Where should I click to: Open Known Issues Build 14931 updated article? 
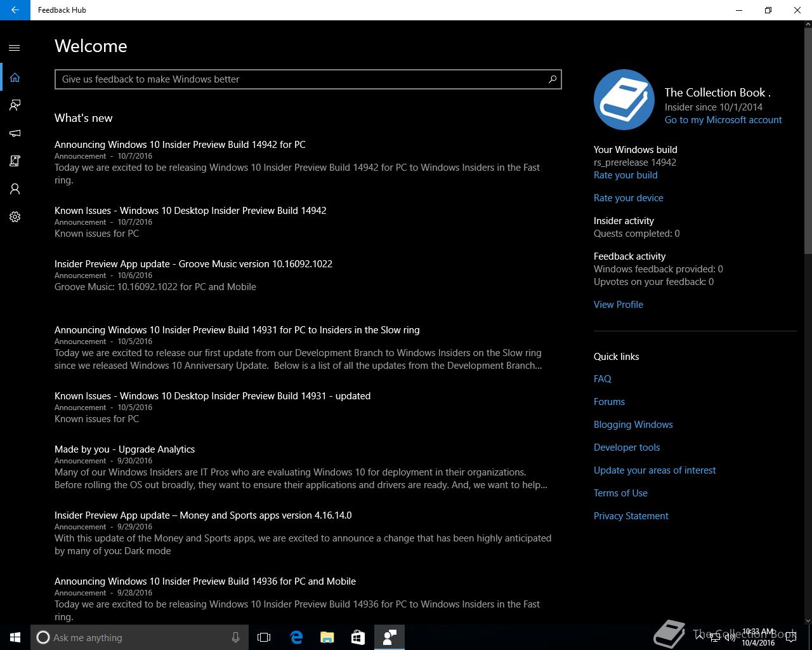click(x=213, y=396)
